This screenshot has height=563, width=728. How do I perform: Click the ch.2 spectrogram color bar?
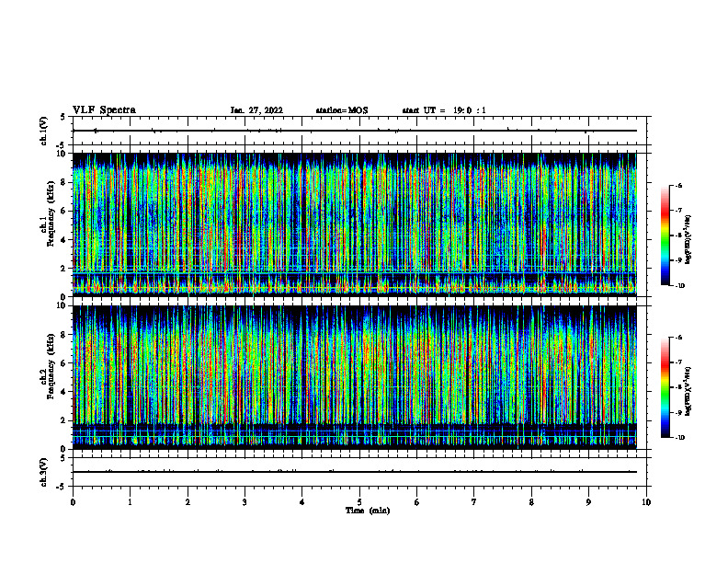click(665, 387)
